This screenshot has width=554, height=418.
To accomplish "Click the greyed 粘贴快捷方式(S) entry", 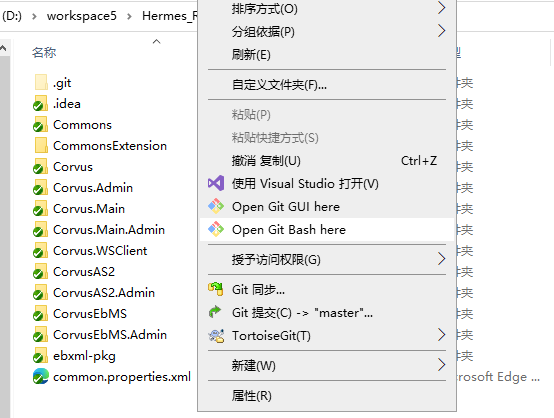I will 326,138.
